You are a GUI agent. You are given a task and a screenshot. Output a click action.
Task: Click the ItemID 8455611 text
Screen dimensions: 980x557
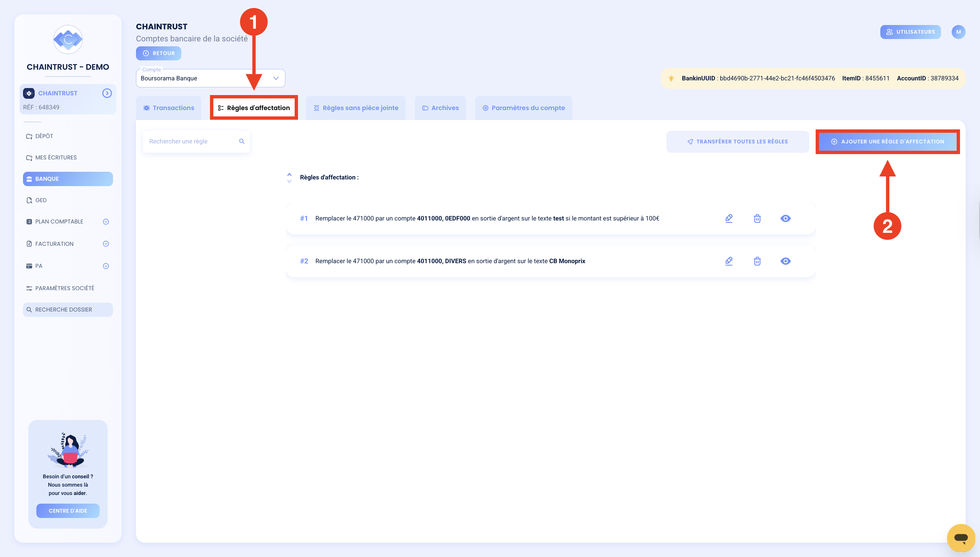866,78
